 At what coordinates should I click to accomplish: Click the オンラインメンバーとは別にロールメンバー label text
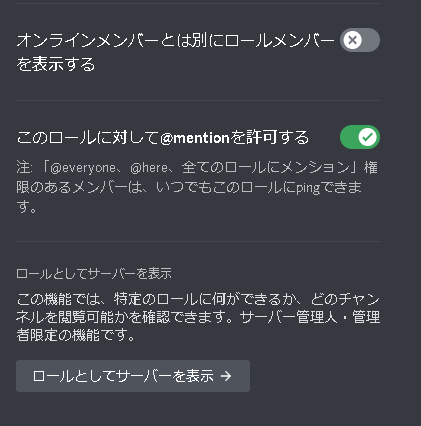click(175, 41)
